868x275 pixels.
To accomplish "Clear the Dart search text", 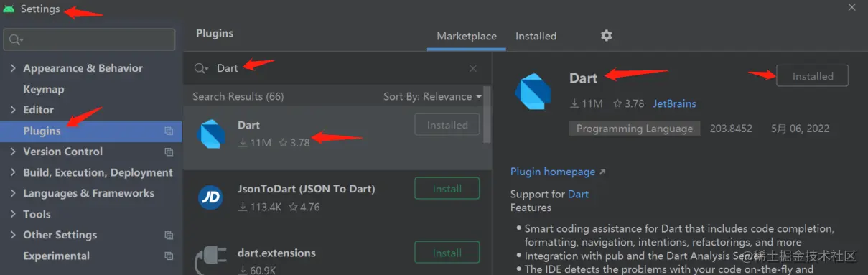I will pos(473,68).
